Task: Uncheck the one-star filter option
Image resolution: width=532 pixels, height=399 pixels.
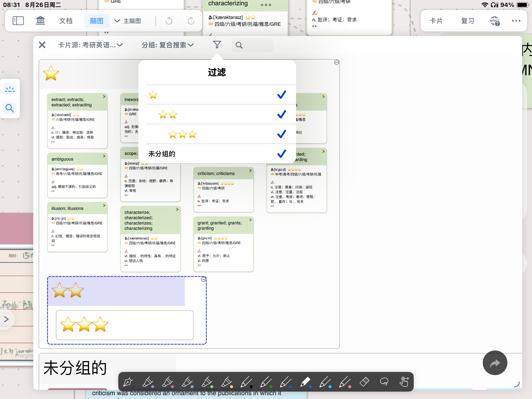Action: pos(281,95)
